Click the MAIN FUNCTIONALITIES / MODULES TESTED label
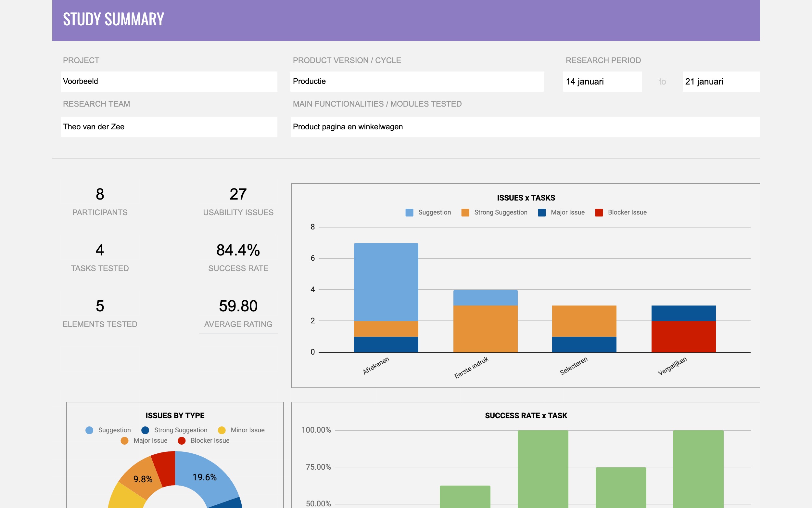Screen dimensions: 812x508 tap(377, 104)
